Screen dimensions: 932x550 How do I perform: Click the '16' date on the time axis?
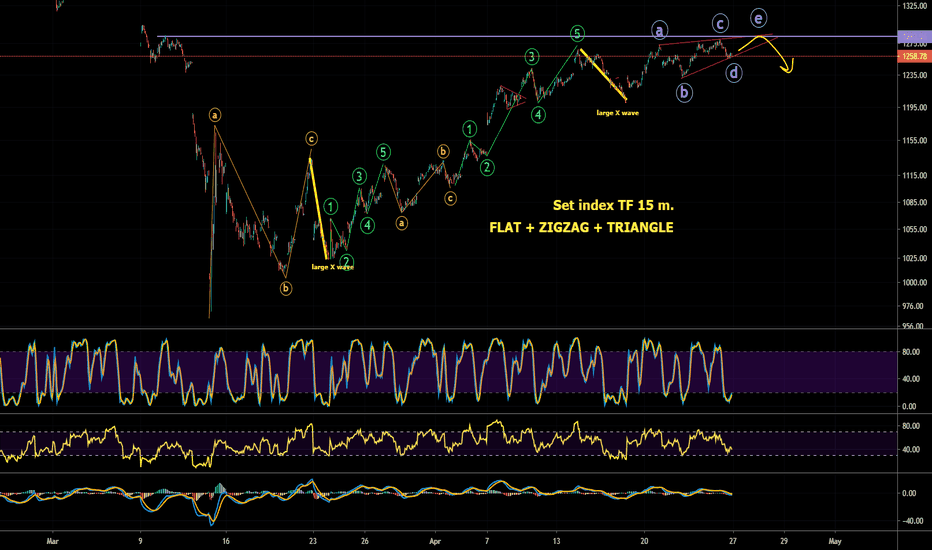pos(226,541)
